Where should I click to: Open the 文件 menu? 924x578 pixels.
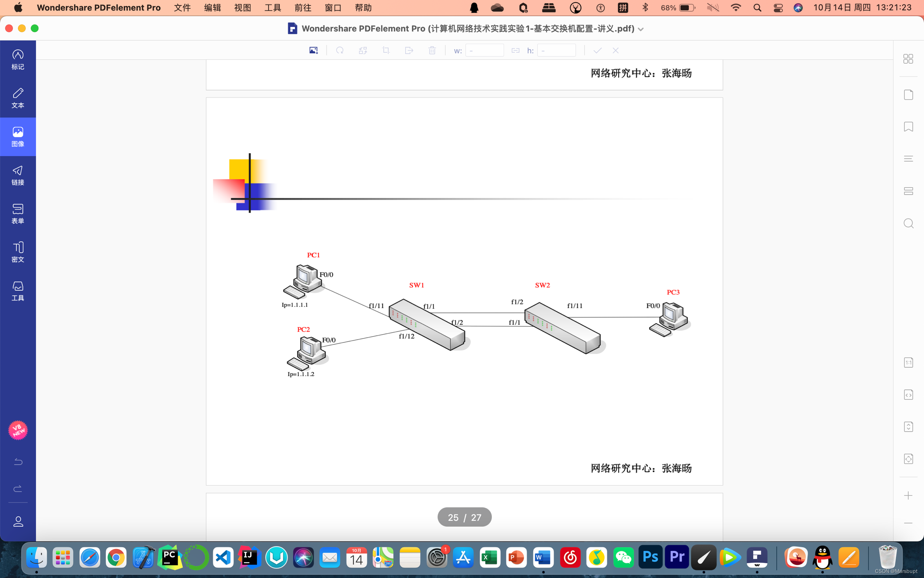(182, 8)
